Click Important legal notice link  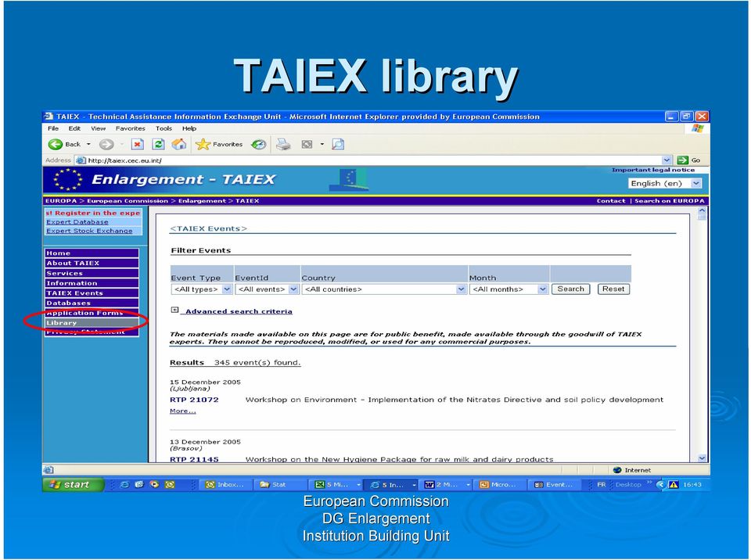[x=652, y=170]
